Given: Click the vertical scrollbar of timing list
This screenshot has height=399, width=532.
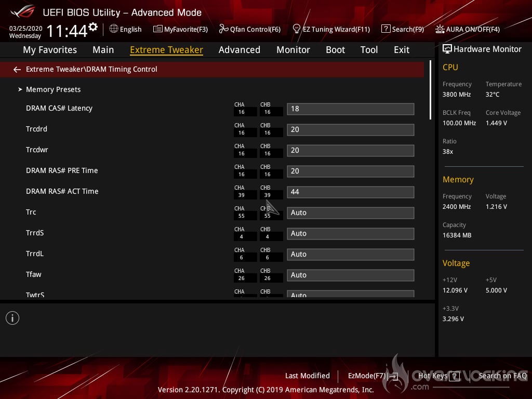Looking at the screenshot, I should [x=430, y=90].
